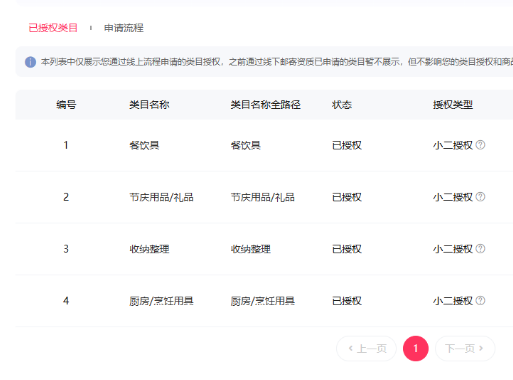Select page 1 in pagination
This screenshot has width=513, height=380.
pyautogui.click(x=416, y=349)
